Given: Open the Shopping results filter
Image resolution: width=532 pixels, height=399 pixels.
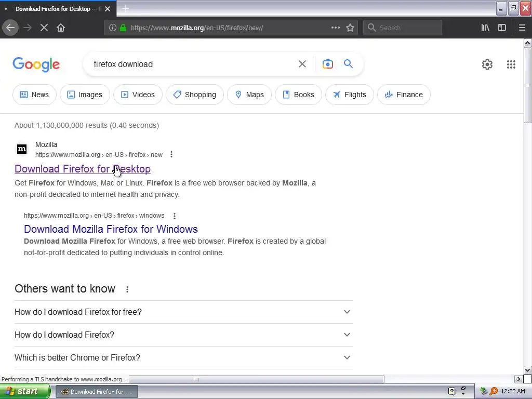Looking at the screenshot, I should (195, 95).
